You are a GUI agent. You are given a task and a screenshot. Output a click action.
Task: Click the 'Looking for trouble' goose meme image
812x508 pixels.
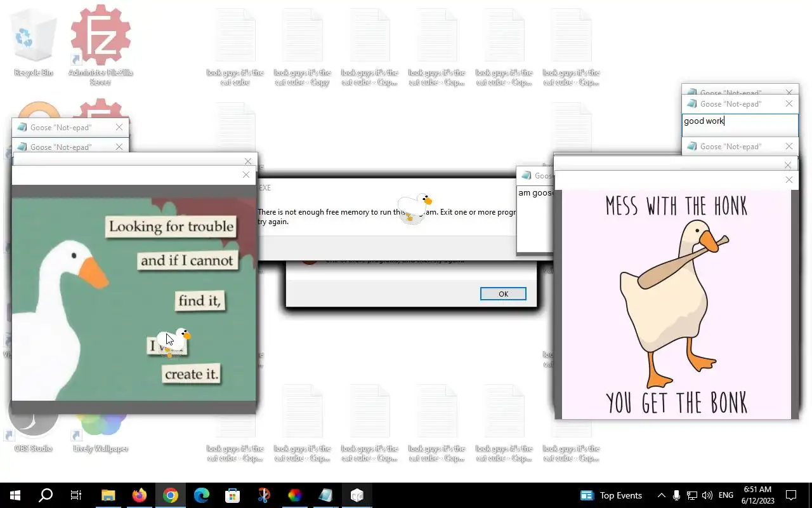(x=134, y=299)
